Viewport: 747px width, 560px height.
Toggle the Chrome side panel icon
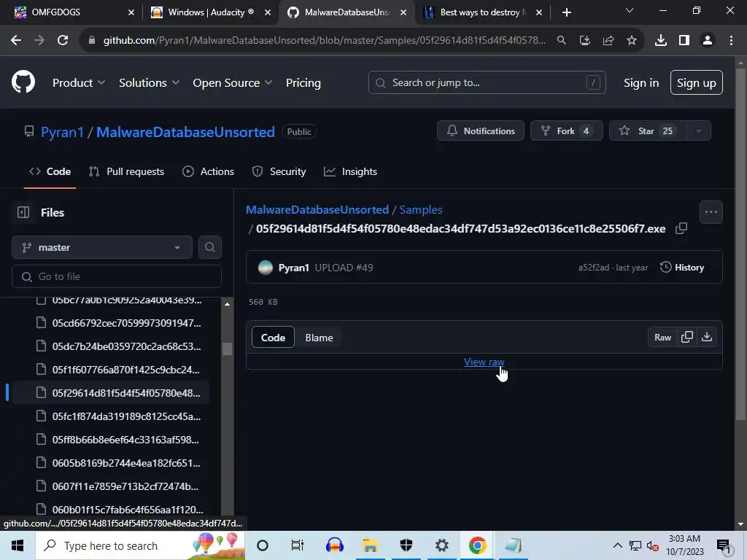684,41
